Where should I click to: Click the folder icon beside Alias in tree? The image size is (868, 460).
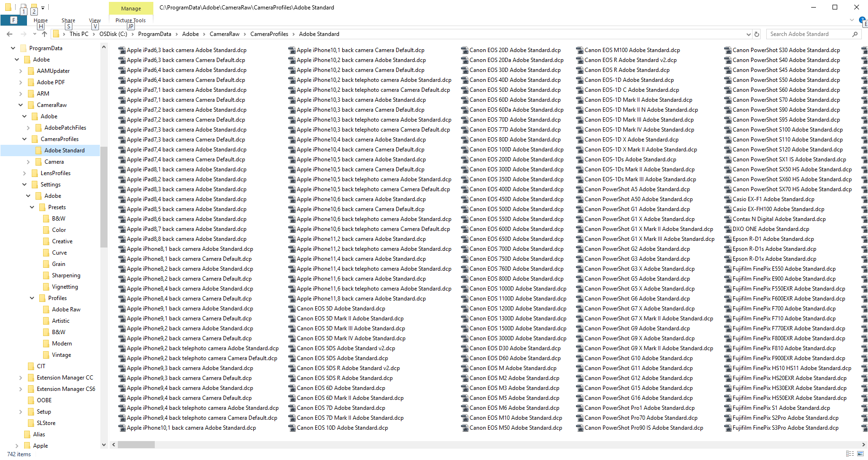click(27, 434)
